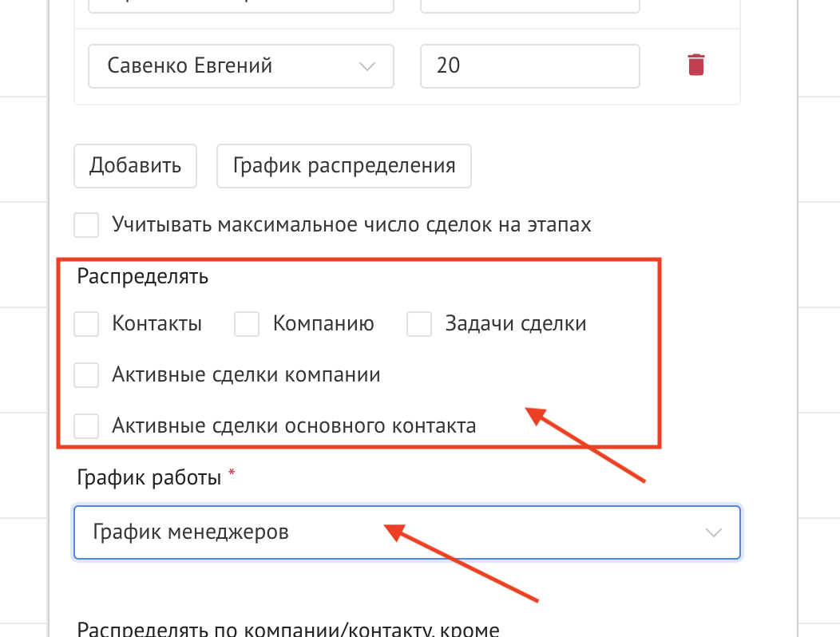The height and width of the screenshot is (637, 840).
Task: Click the partially visible input above the 20 field
Action: pyautogui.click(x=529, y=6)
